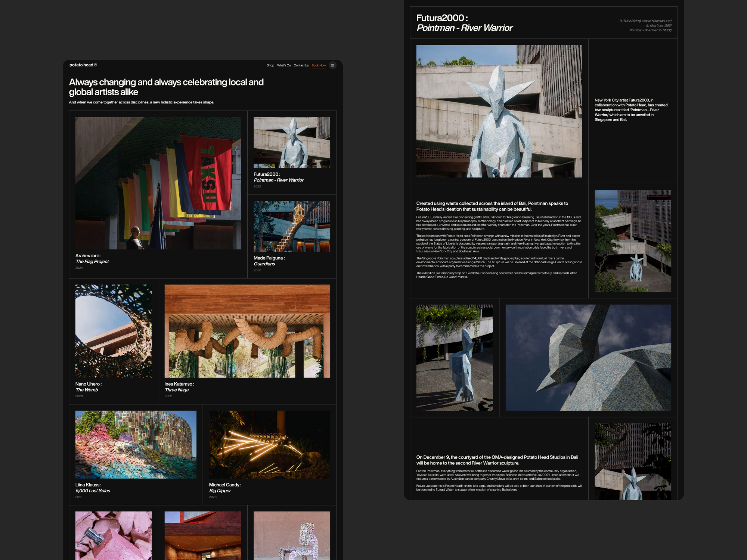Image resolution: width=747 pixels, height=560 pixels.
Task: Click 'And when we come together' subtitle
Action: [142, 102]
